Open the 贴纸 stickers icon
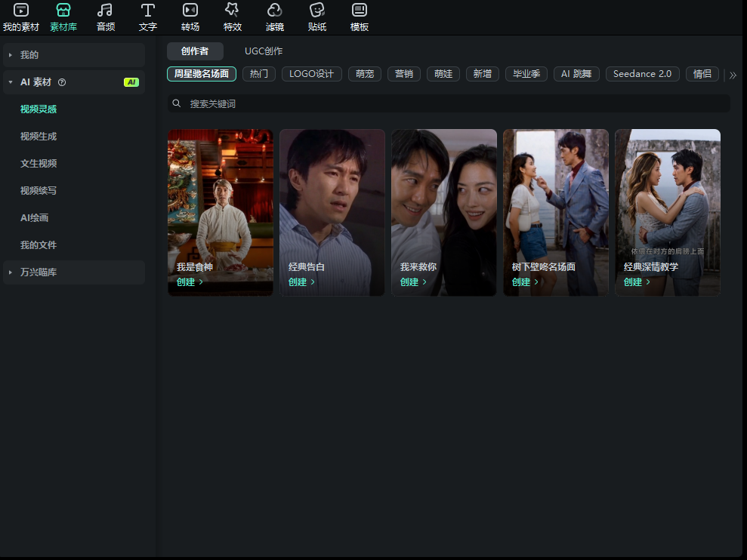 316,10
